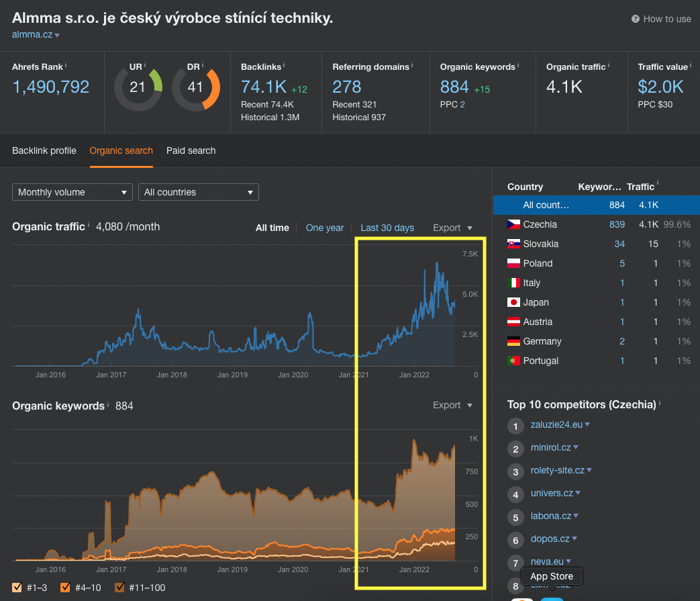Toggle the #11–100 positions checkbox
This screenshot has width=700, height=601.
click(x=119, y=587)
